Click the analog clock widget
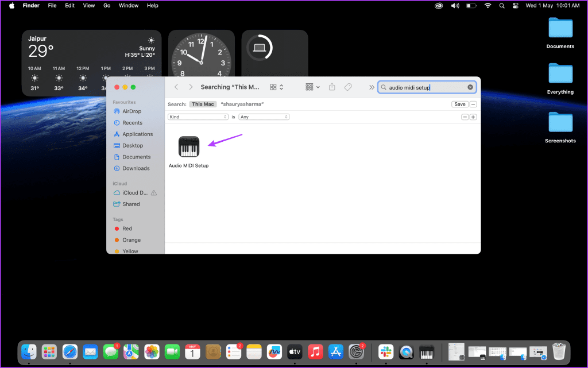 tap(202, 55)
